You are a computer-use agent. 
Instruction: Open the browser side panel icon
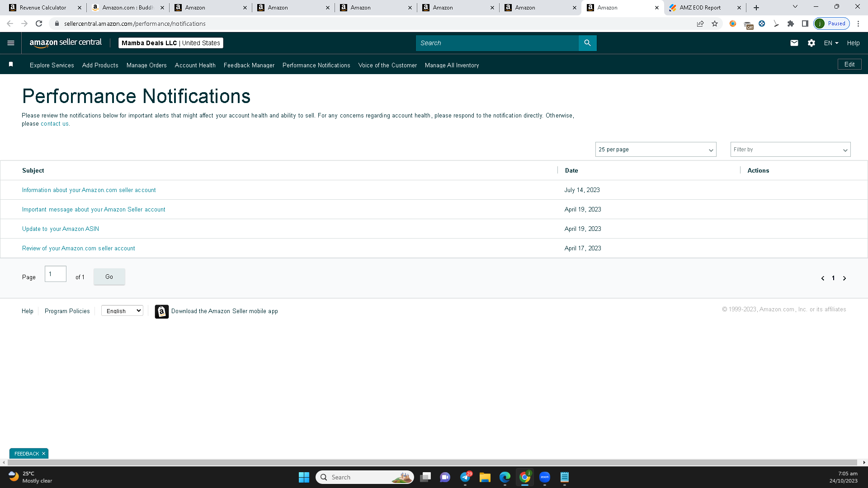[x=805, y=23]
